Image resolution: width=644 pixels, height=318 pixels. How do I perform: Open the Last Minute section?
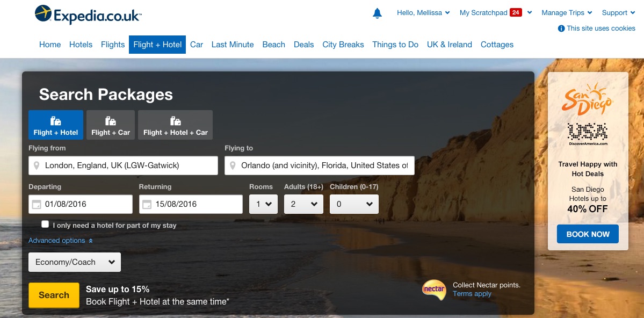[232, 45]
